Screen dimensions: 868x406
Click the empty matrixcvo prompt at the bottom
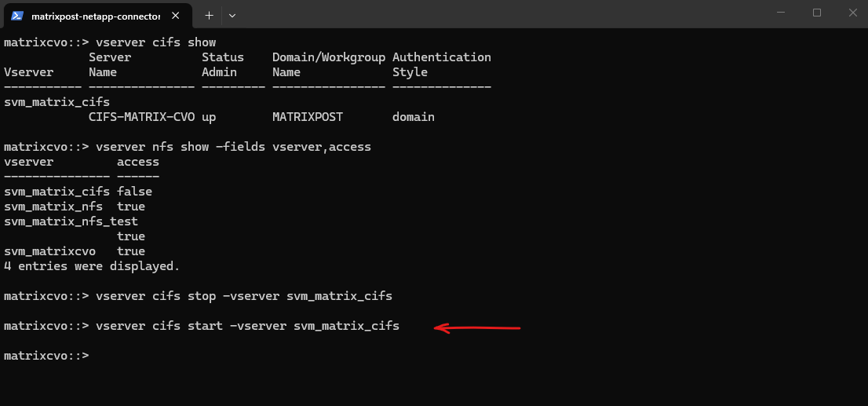[x=47, y=356]
